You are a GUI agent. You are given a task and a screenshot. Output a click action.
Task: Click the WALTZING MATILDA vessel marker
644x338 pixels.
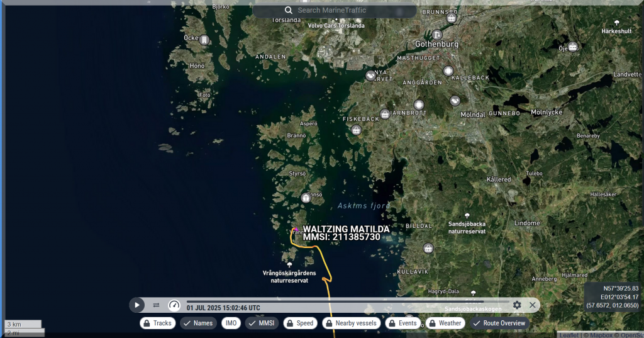[x=295, y=230]
